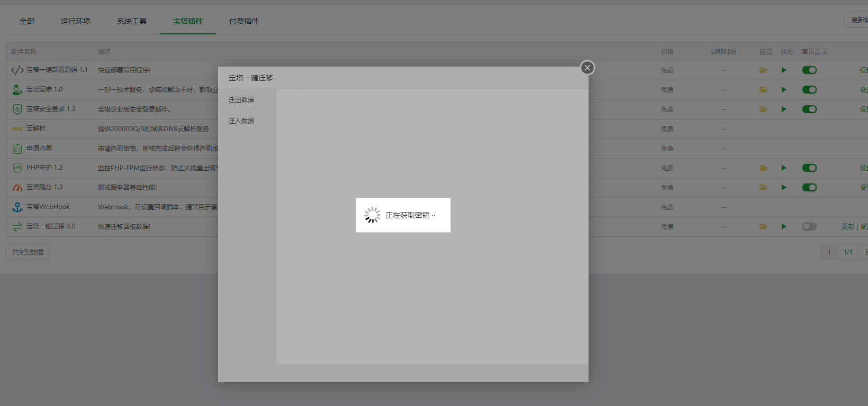868x406 pixels.
Task: Click the 申请内测 software name
Action: click(39, 148)
